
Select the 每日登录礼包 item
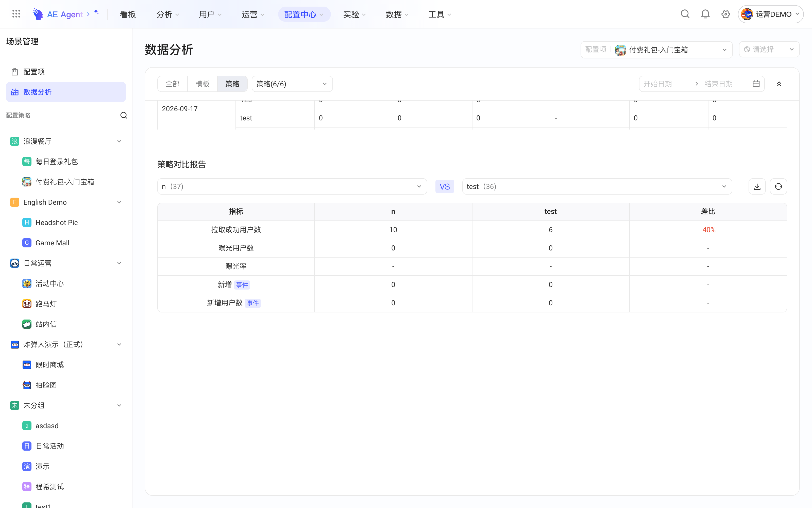click(x=66, y=162)
